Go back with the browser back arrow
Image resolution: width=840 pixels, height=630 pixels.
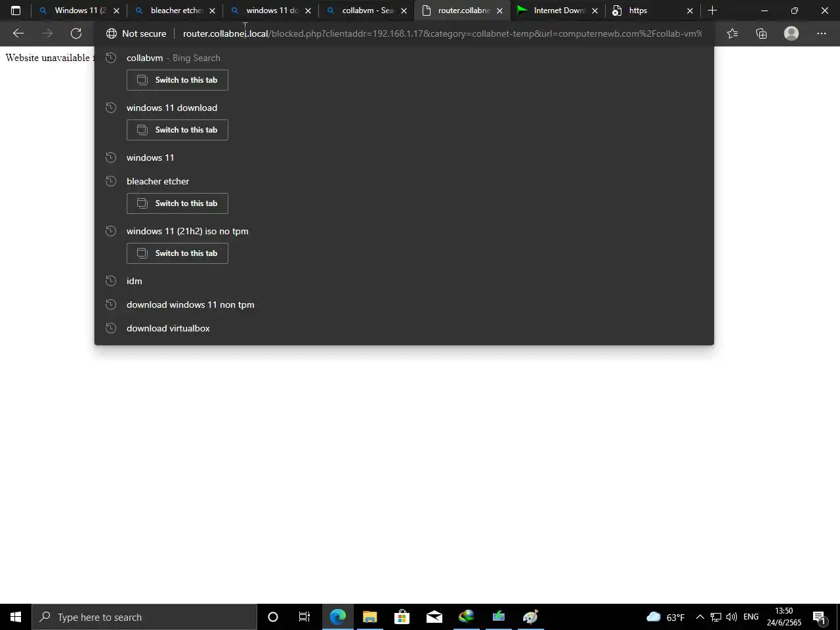point(18,33)
